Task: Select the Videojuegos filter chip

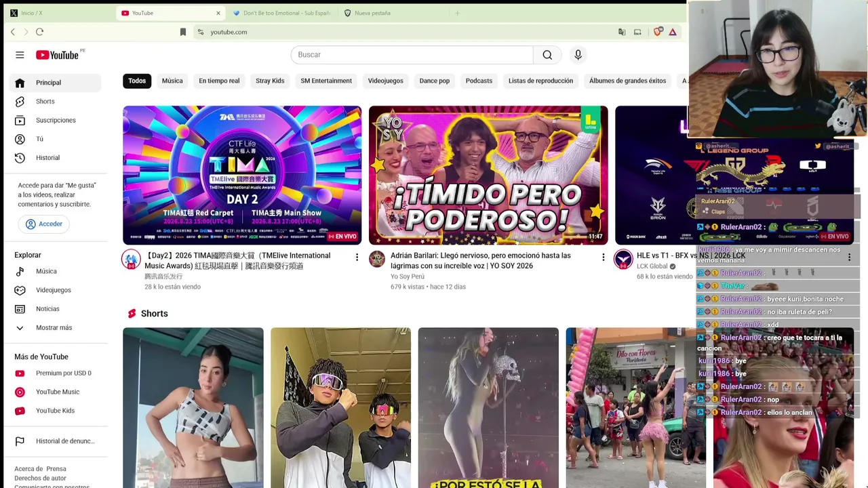Action: (385, 81)
